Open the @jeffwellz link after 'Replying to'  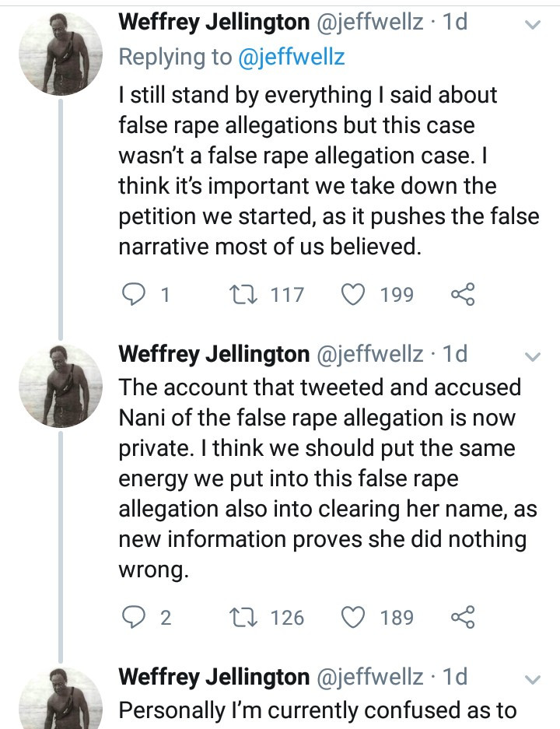pos(292,57)
